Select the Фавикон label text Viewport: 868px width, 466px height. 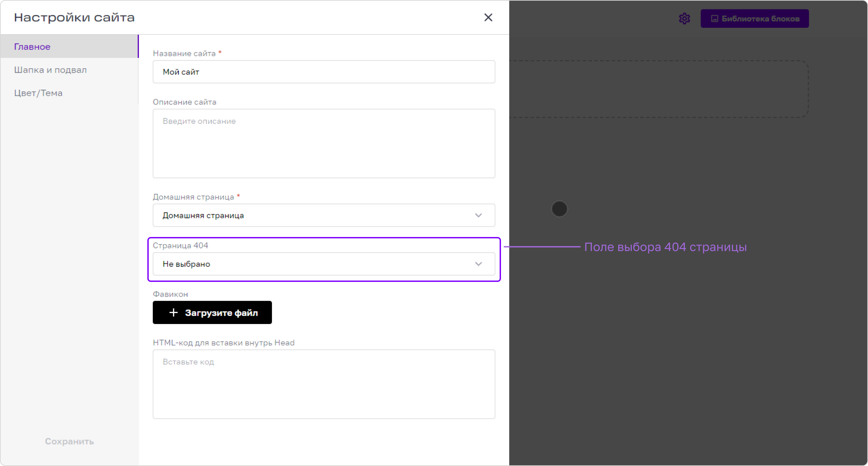coord(170,294)
